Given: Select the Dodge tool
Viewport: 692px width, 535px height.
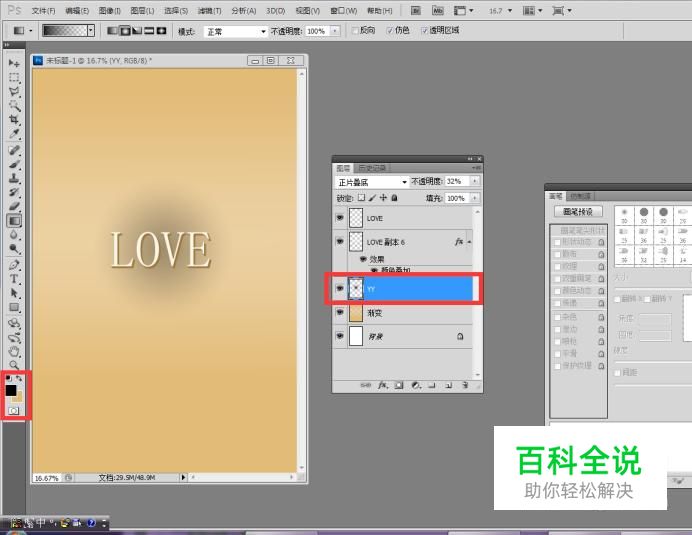Looking at the screenshot, I should (14, 249).
